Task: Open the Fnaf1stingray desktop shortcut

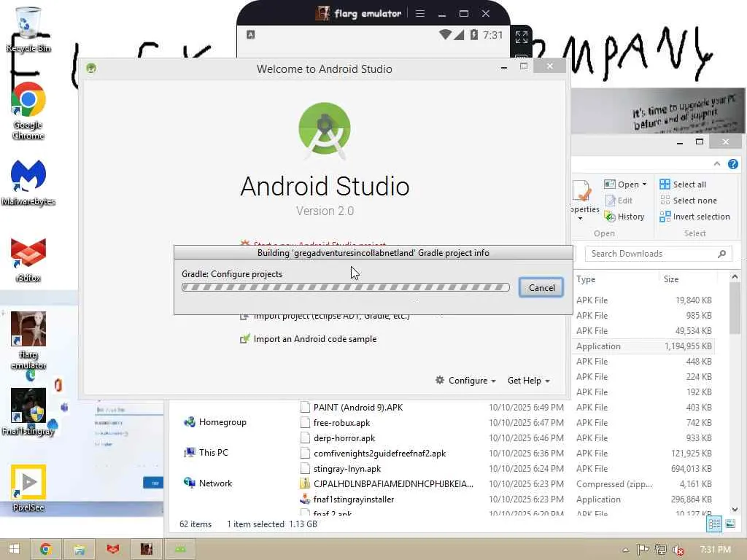Action: point(28,412)
